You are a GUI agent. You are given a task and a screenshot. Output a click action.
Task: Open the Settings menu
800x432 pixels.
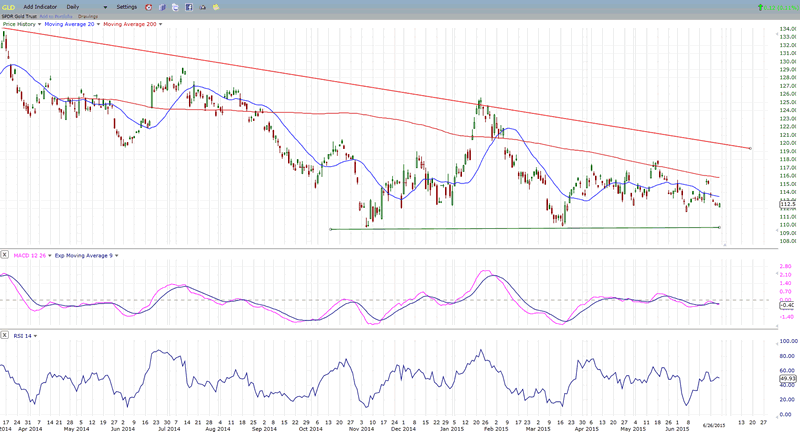[x=126, y=7]
